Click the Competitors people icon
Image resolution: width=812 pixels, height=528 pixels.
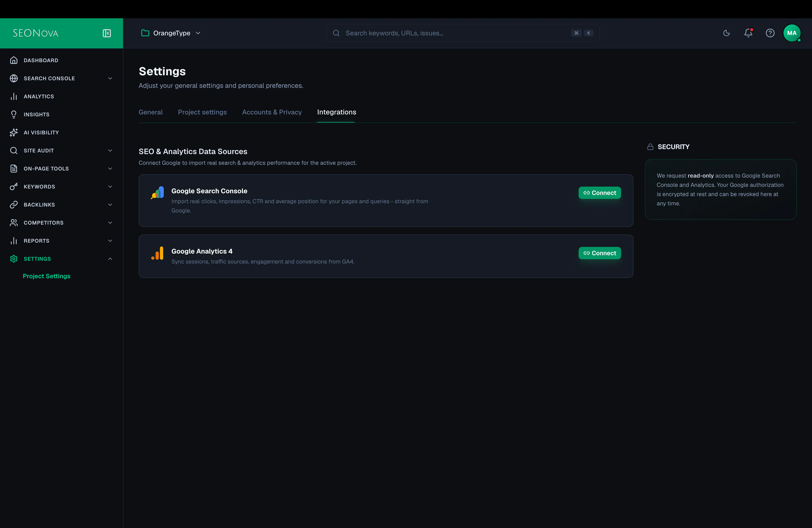(x=14, y=223)
